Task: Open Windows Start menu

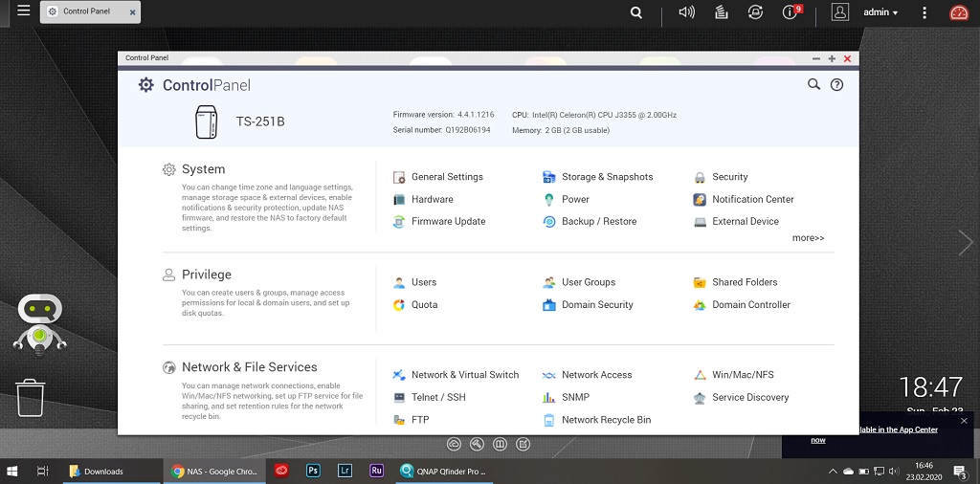Action: (x=11, y=472)
